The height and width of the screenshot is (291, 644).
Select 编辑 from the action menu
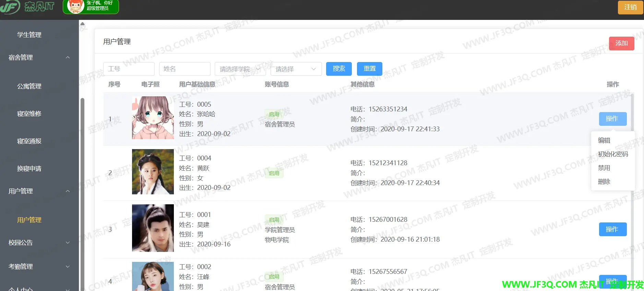[x=604, y=141]
